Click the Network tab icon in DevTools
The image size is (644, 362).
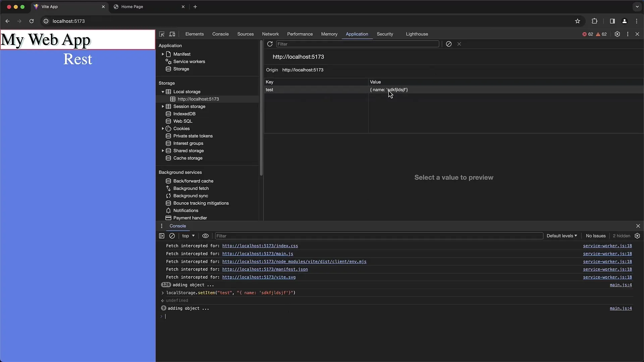point(270,34)
